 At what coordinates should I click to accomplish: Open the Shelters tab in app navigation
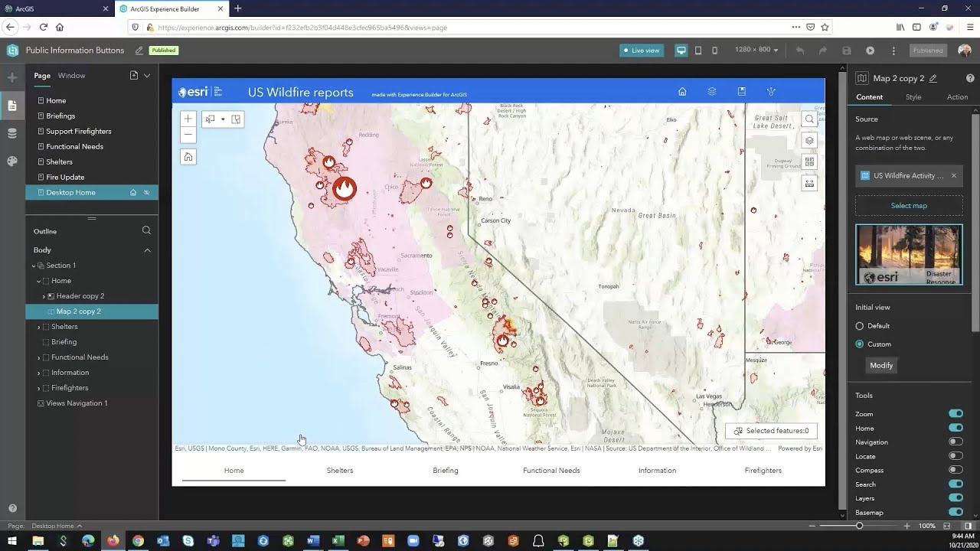[340, 471]
